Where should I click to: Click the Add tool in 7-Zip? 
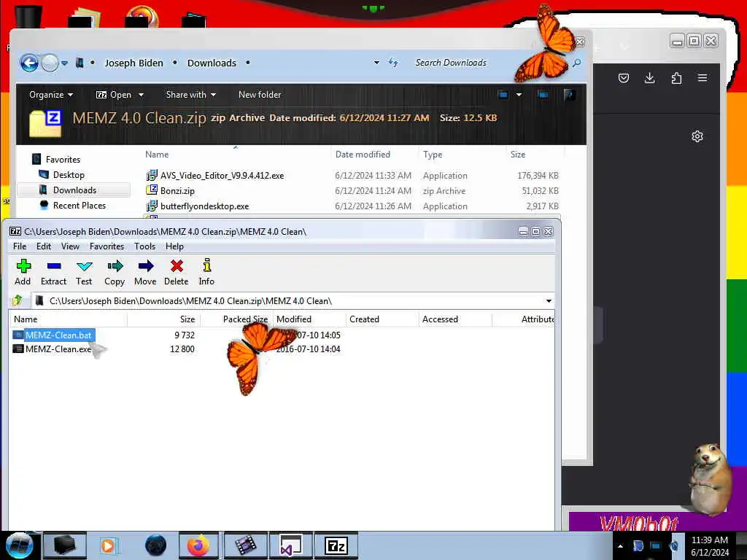[x=23, y=273]
